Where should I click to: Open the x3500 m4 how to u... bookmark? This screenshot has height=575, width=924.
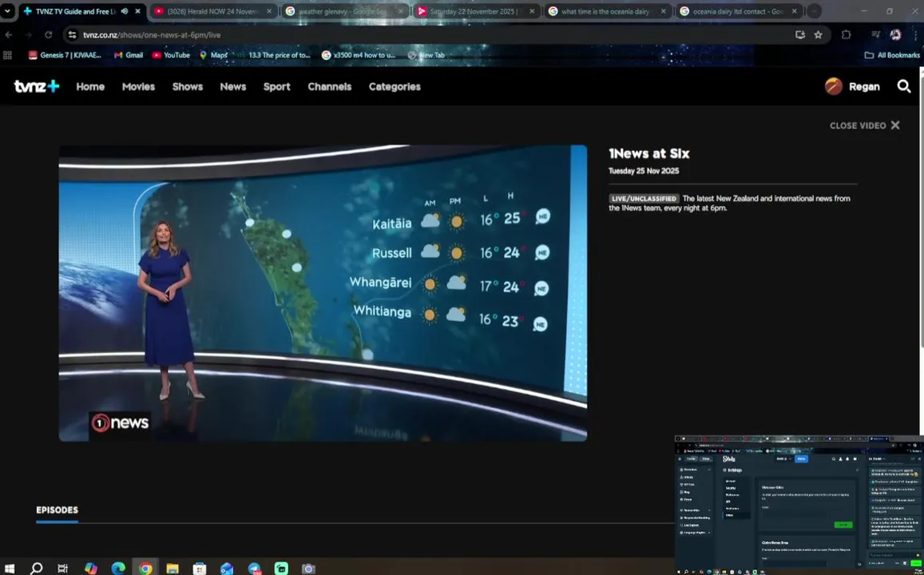point(359,55)
